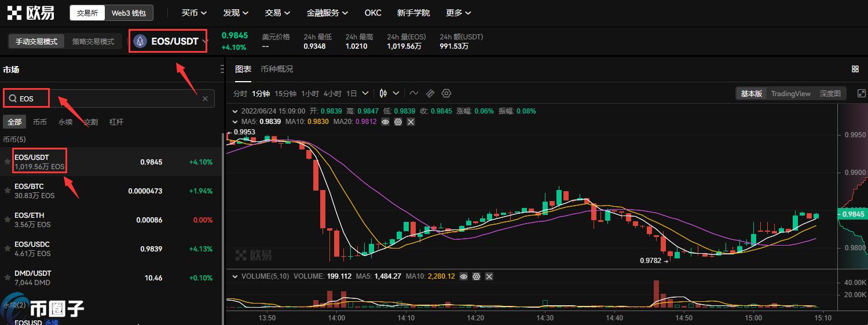Set interval to 4小时
Viewport: 868px width, 325px height.
332,93
